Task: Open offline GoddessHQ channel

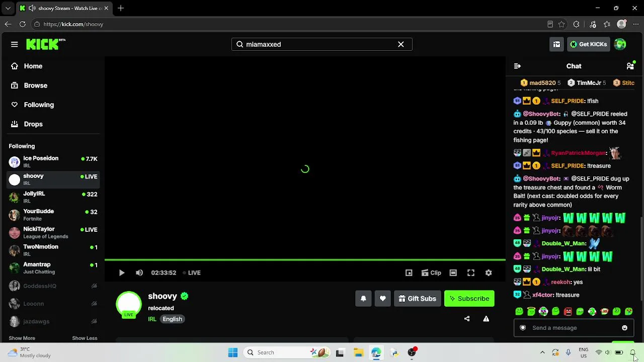Action: point(53,286)
